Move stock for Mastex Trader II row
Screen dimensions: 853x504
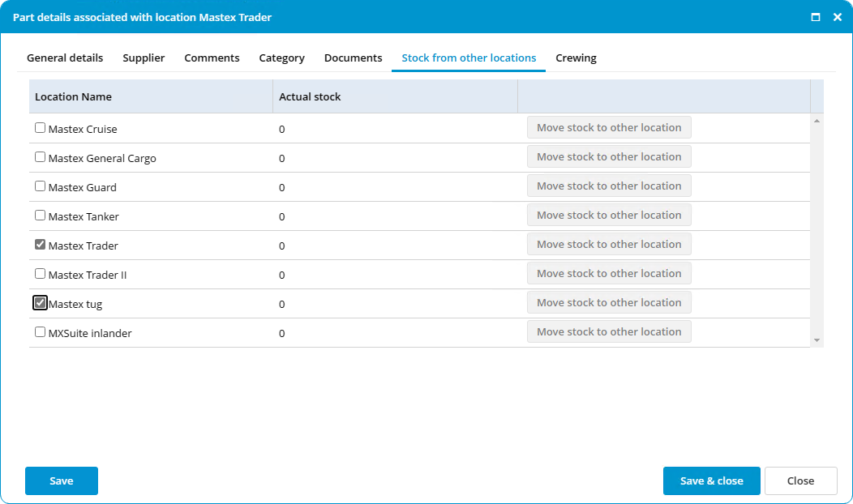609,274
